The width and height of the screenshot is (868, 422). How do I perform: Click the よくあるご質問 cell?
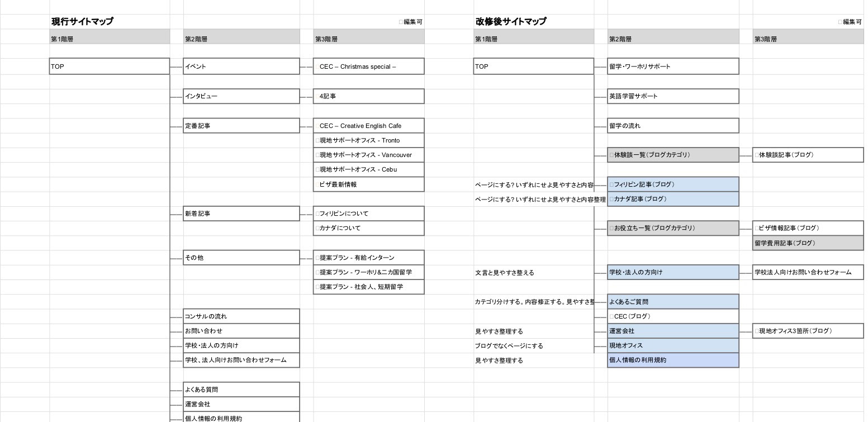[673, 302]
